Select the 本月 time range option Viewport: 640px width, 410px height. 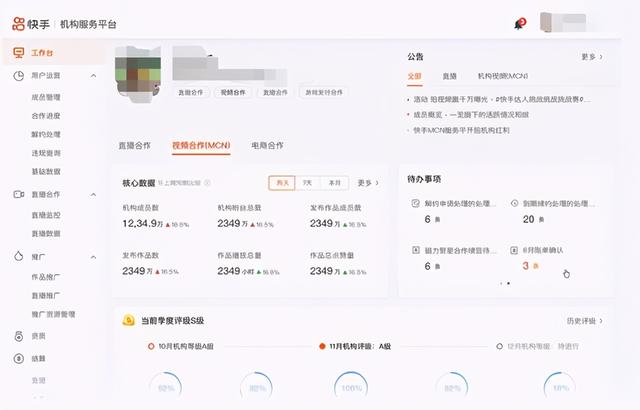point(335,183)
